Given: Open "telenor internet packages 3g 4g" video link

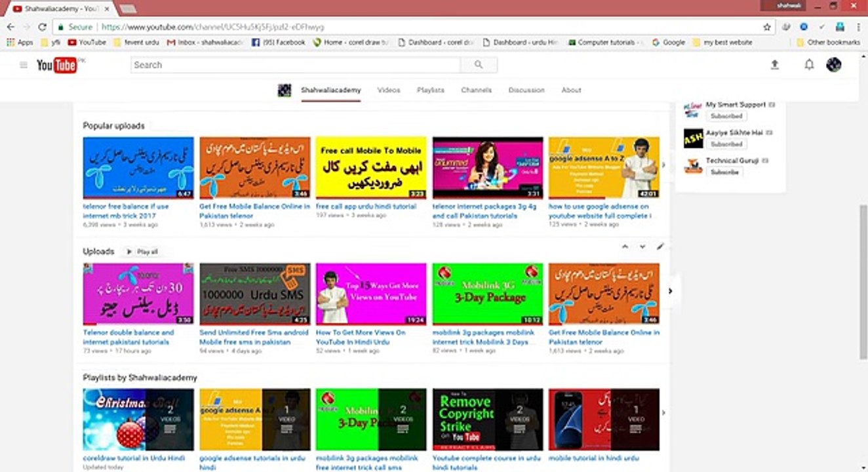Looking at the screenshot, I should [484, 210].
